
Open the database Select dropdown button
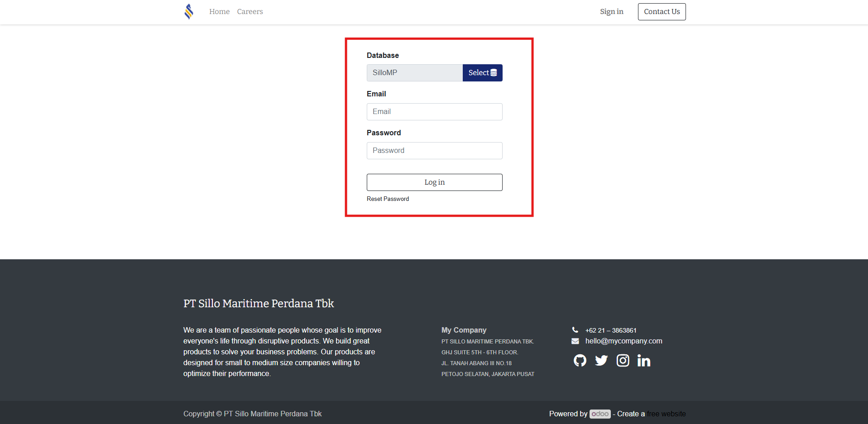(x=482, y=73)
